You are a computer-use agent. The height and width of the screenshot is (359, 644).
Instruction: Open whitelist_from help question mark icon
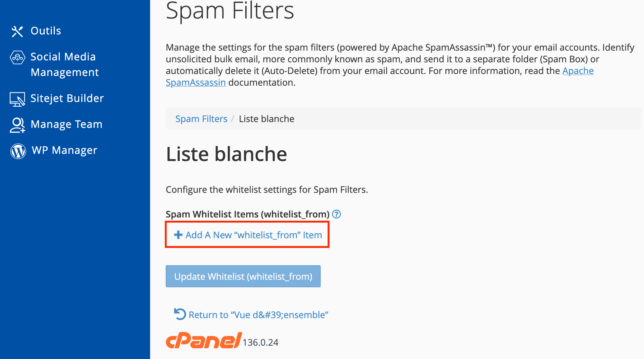tap(337, 214)
